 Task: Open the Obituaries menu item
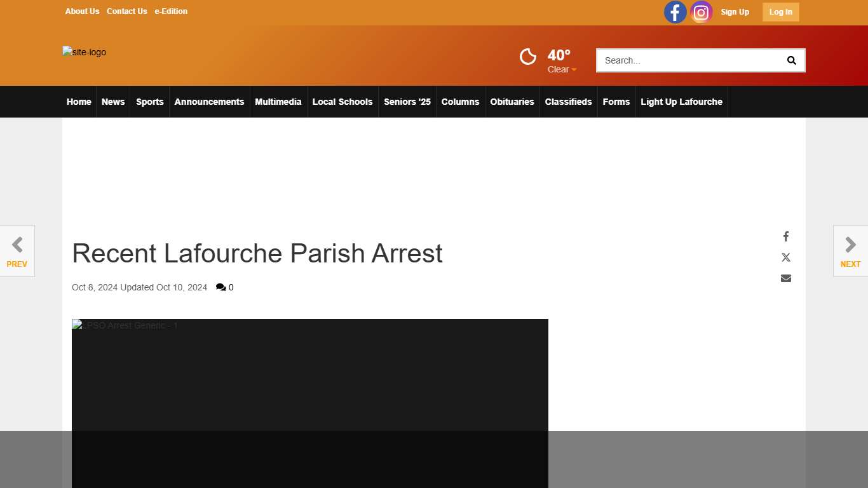pyautogui.click(x=512, y=102)
